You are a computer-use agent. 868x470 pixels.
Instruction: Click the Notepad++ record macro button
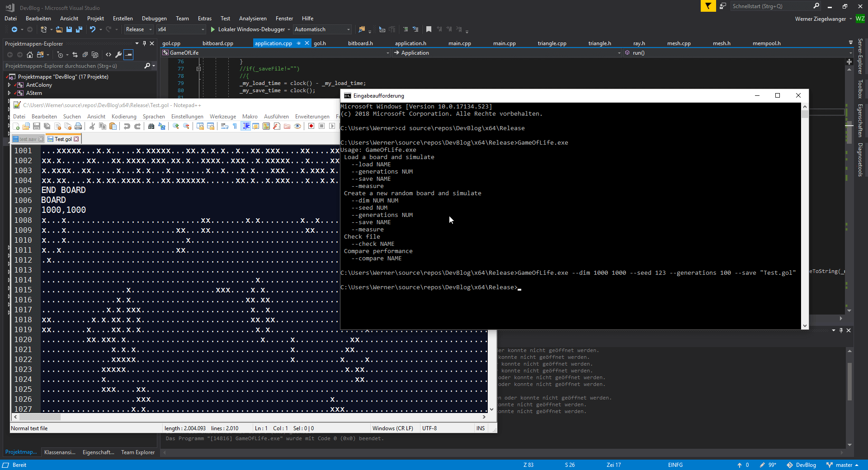click(x=311, y=127)
